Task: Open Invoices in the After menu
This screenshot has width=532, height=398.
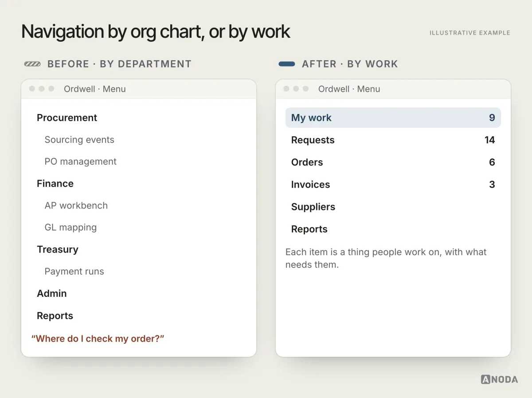Action: click(x=393, y=185)
